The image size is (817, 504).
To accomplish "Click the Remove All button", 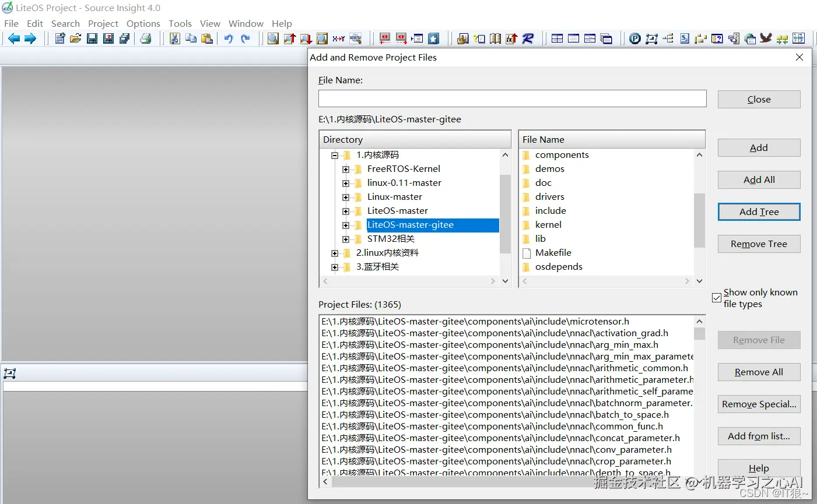I will [759, 372].
